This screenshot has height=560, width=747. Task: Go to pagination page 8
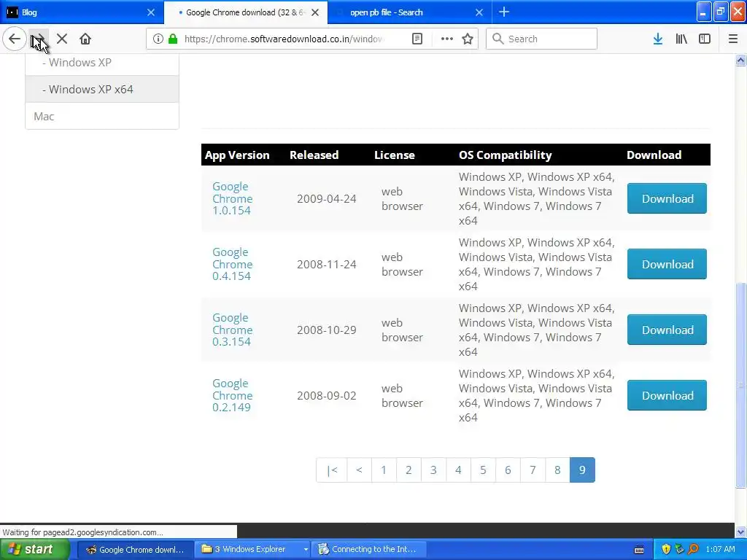[x=557, y=470]
